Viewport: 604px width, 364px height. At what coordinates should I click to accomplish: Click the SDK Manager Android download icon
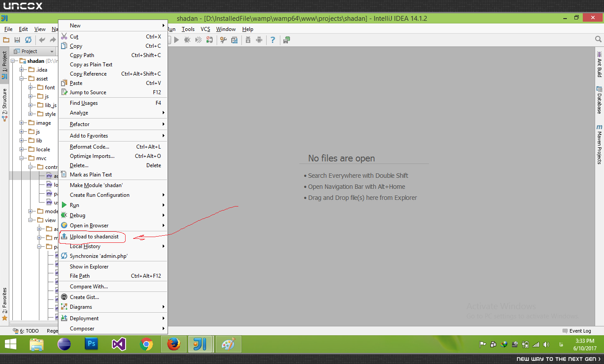[248, 40]
